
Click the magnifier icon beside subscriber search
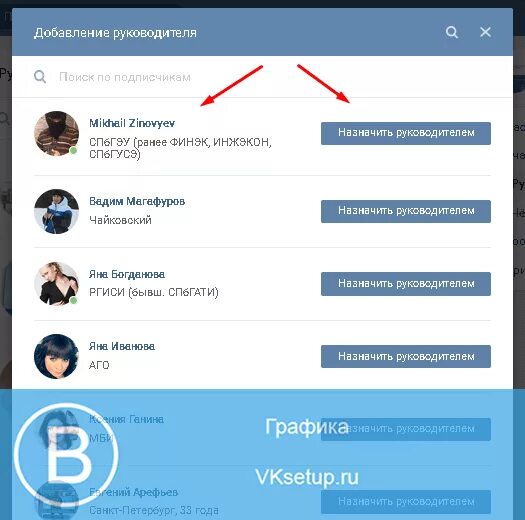click(x=40, y=77)
